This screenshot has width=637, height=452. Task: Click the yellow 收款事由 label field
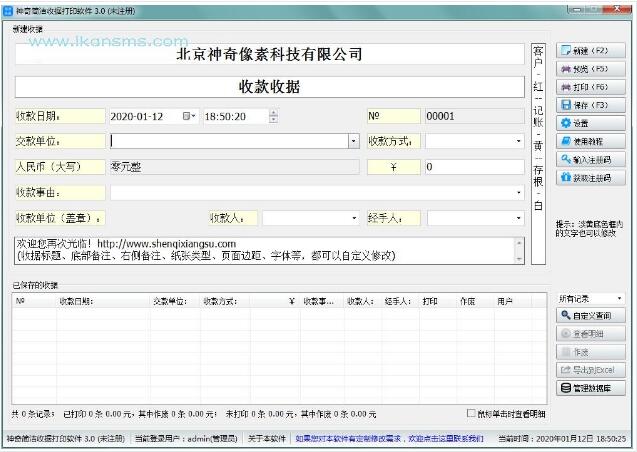pyautogui.click(x=60, y=192)
